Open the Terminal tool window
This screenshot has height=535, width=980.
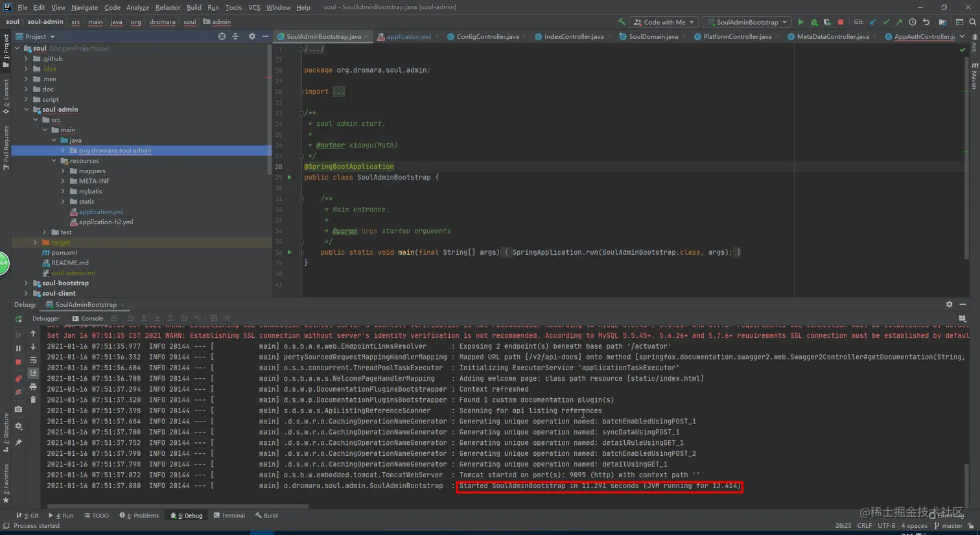229,516
